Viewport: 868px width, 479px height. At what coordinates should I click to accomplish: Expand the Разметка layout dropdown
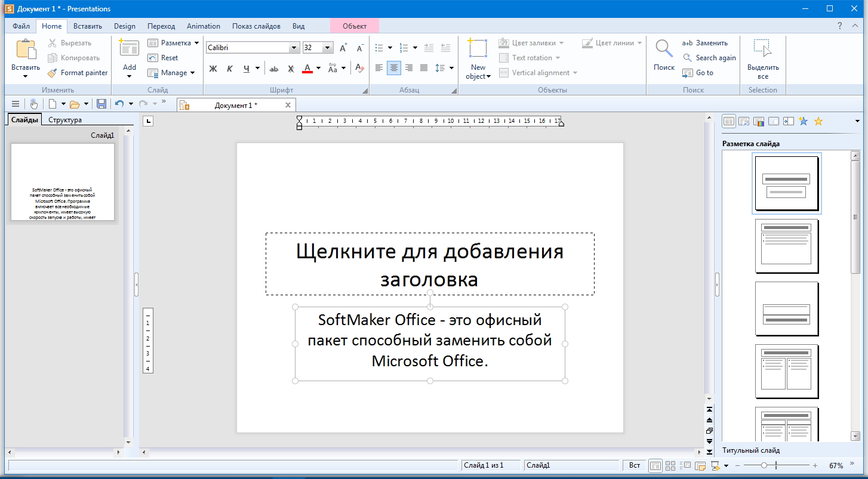pyautogui.click(x=196, y=43)
